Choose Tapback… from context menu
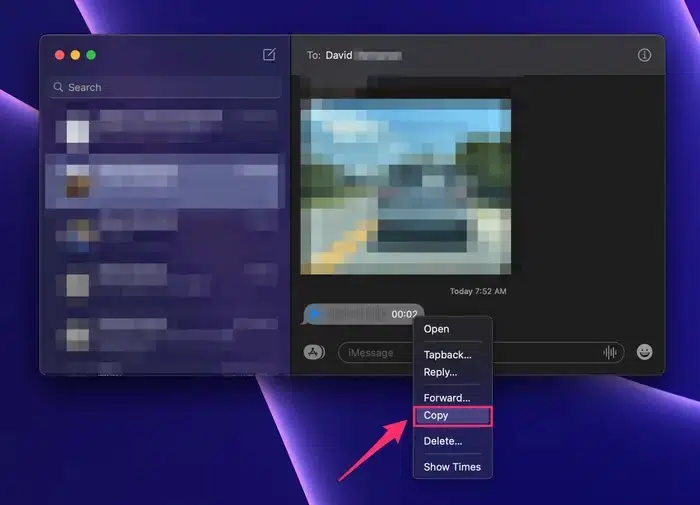The width and height of the screenshot is (700, 505). (447, 355)
